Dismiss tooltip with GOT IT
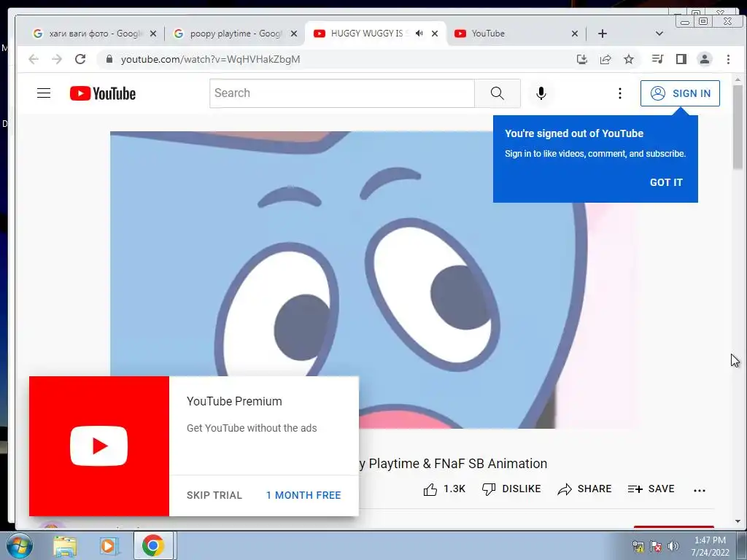The image size is (747, 560). click(x=666, y=182)
